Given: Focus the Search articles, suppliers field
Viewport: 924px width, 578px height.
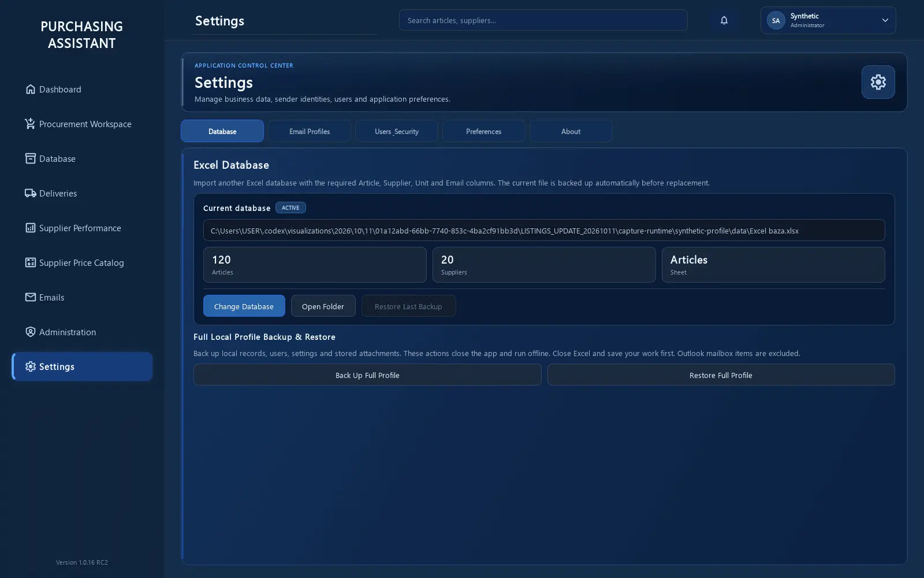Looking at the screenshot, I should click(543, 20).
